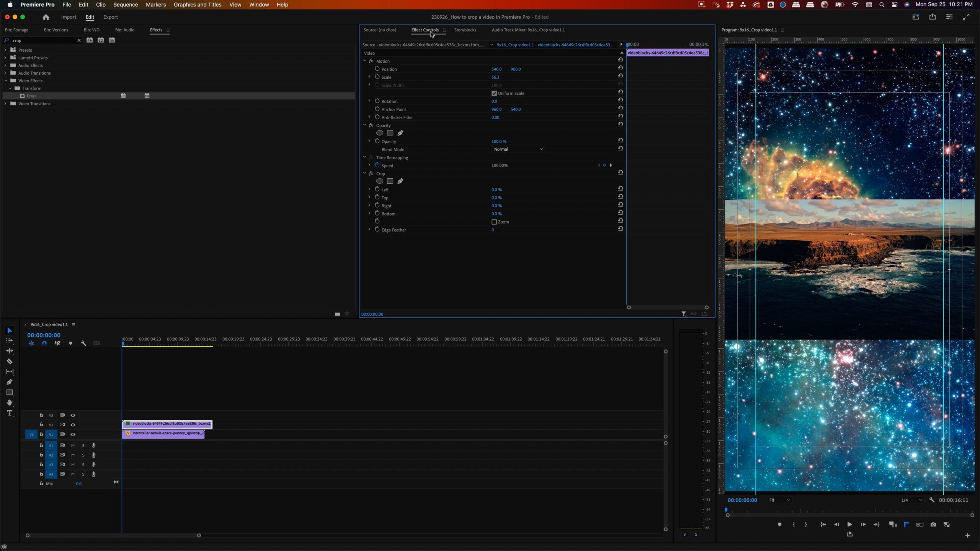Click the reset to default icon for Position
Screen dimensions: 980x551
click(620, 68)
